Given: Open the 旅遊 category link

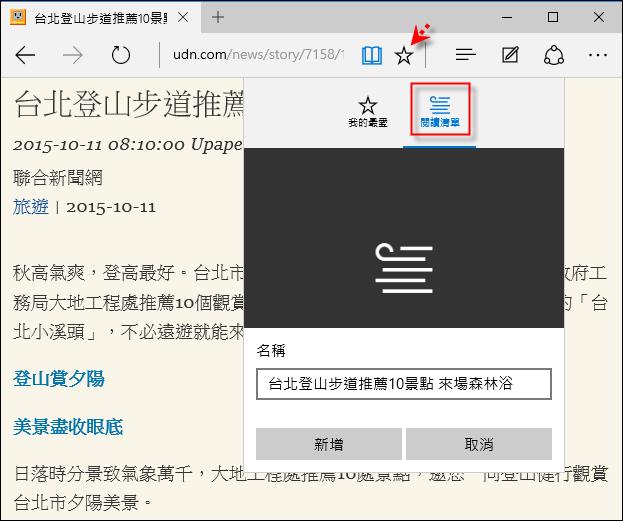Looking at the screenshot, I should pos(31,207).
